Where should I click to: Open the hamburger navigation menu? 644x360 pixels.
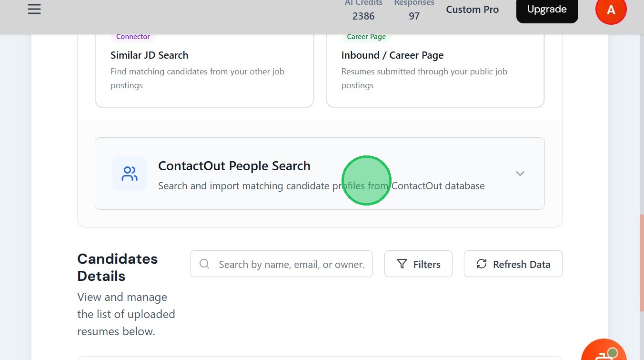34,10
